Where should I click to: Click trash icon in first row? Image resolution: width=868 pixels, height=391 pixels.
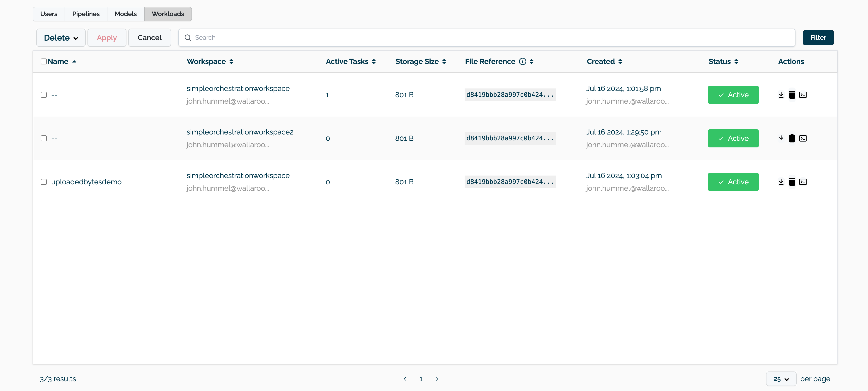click(792, 95)
